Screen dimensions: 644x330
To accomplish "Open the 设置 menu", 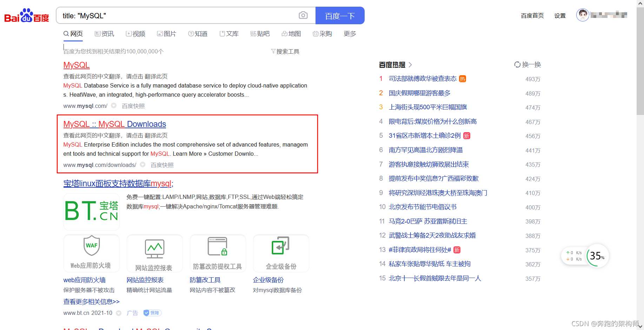I will pos(560,16).
